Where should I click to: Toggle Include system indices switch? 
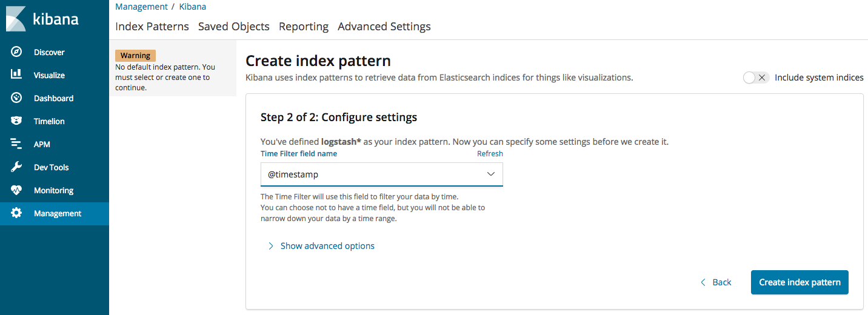point(756,78)
